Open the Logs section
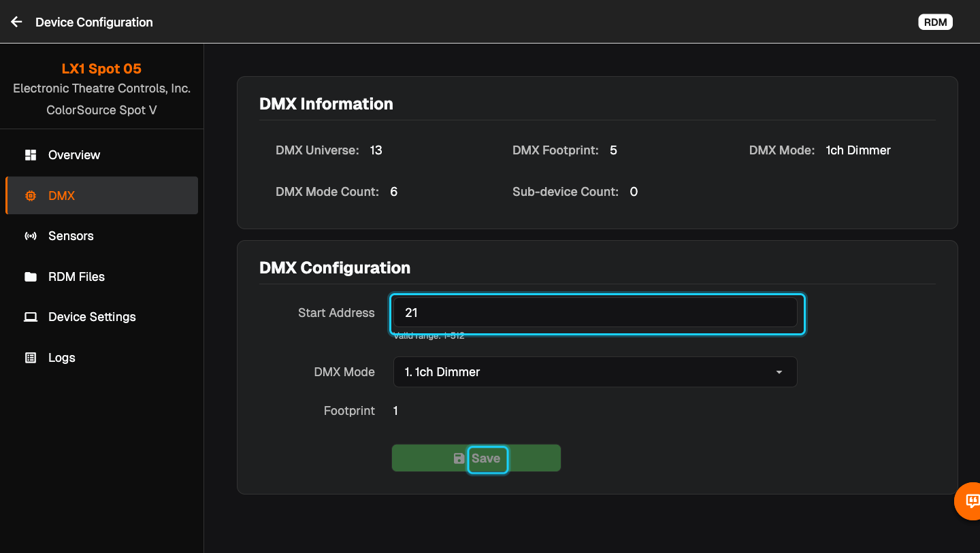Image resolution: width=980 pixels, height=553 pixels. (101, 358)
